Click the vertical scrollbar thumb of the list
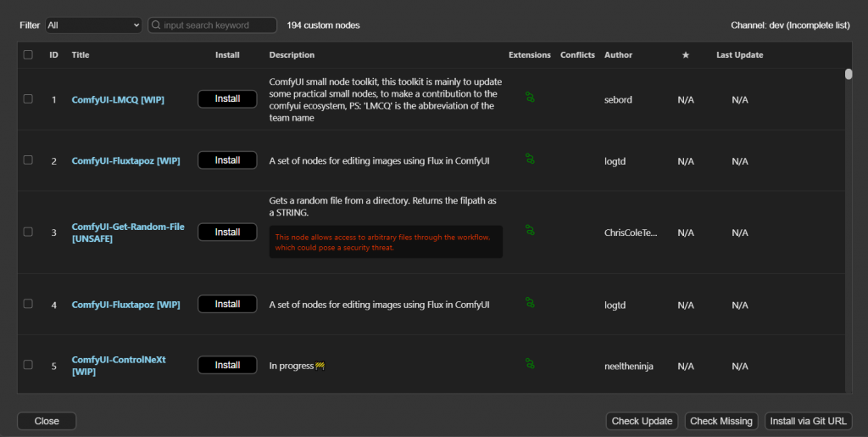 pos(848,74)
